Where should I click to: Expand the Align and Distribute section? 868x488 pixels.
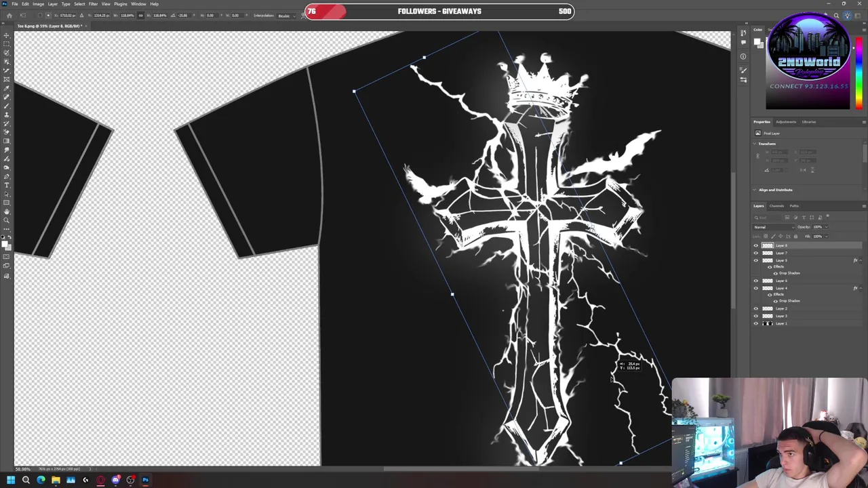pyautogui.click(x=755, y=190)
